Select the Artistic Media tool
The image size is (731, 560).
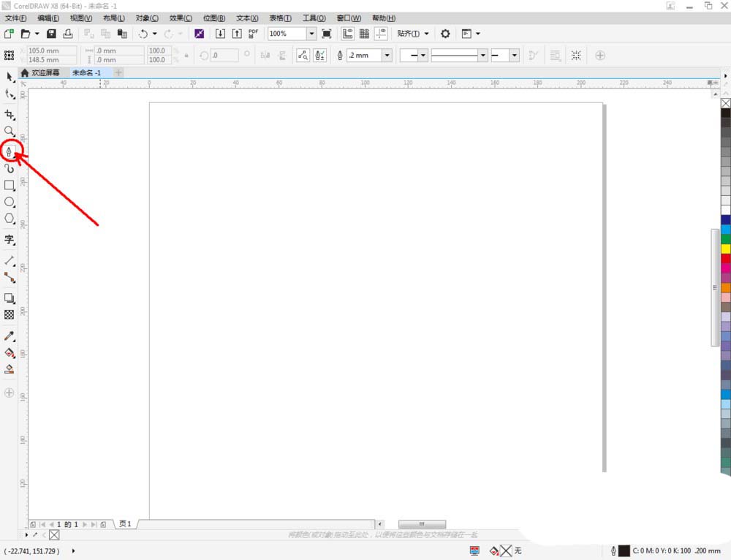click(x=10, y=168)
